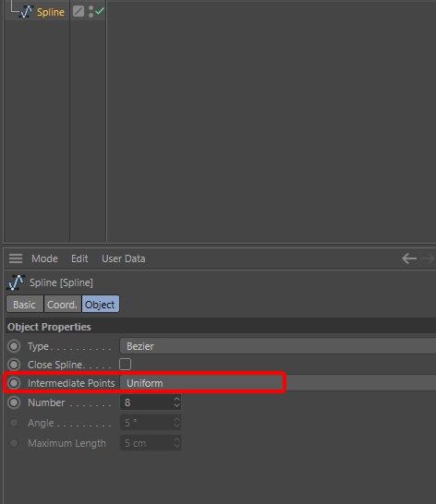Click the Spline [Spline] title text
Viewport: 436px width, 504px height.
61,282
